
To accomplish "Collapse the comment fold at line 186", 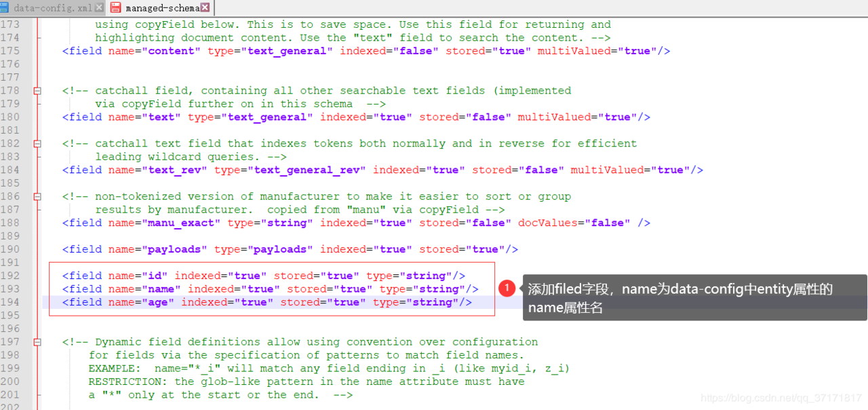I will point(38,197).
